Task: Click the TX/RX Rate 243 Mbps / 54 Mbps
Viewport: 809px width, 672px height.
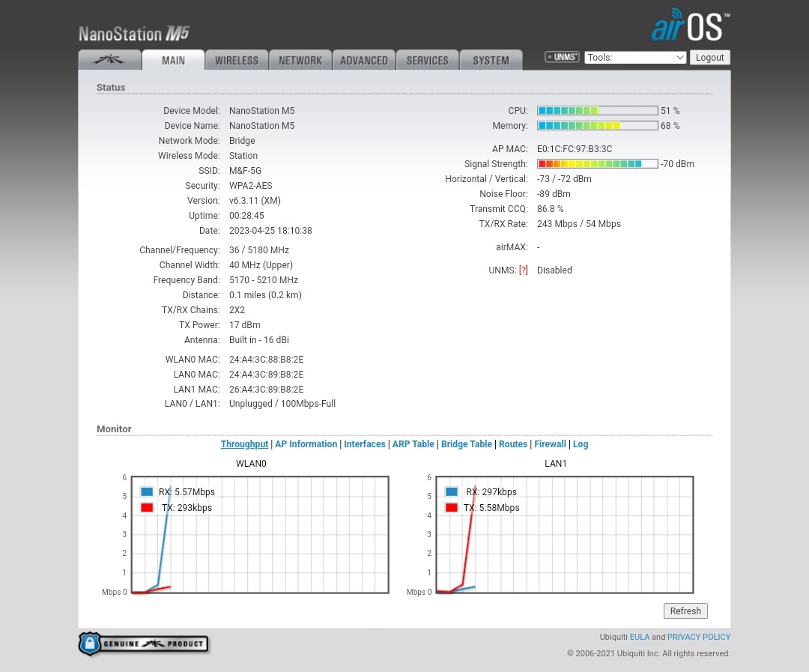Action: 579,223
